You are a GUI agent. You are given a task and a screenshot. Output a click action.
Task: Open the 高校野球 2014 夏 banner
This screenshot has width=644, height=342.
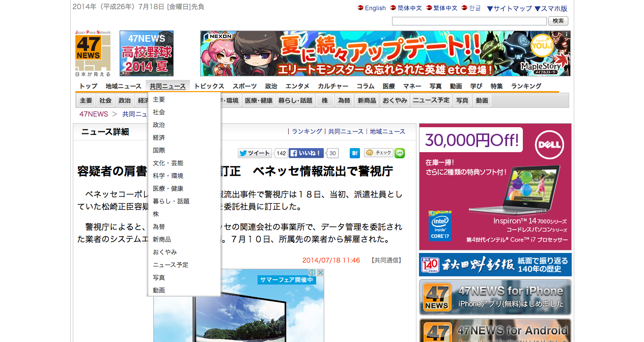click(x=147, y=53)
